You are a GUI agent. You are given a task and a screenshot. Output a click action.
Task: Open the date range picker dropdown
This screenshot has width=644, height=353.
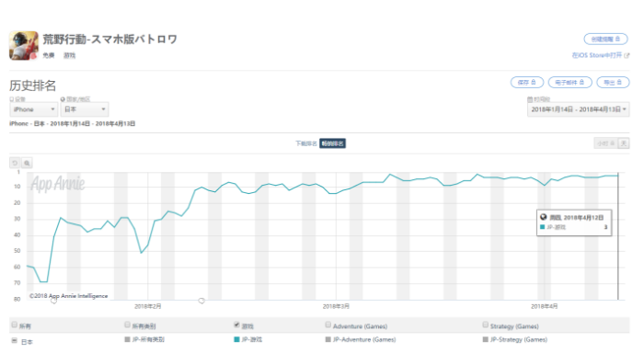(x=579, y=109)
